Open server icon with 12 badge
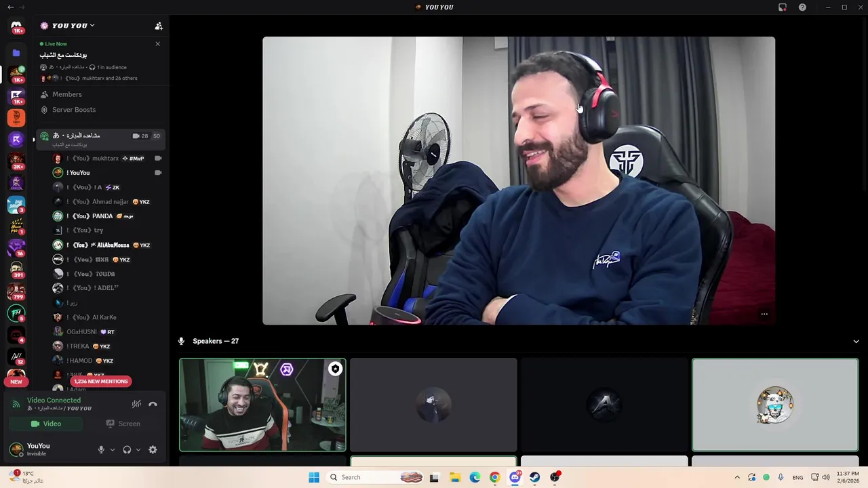The image size is (868, 488). [x=16, y=357]
